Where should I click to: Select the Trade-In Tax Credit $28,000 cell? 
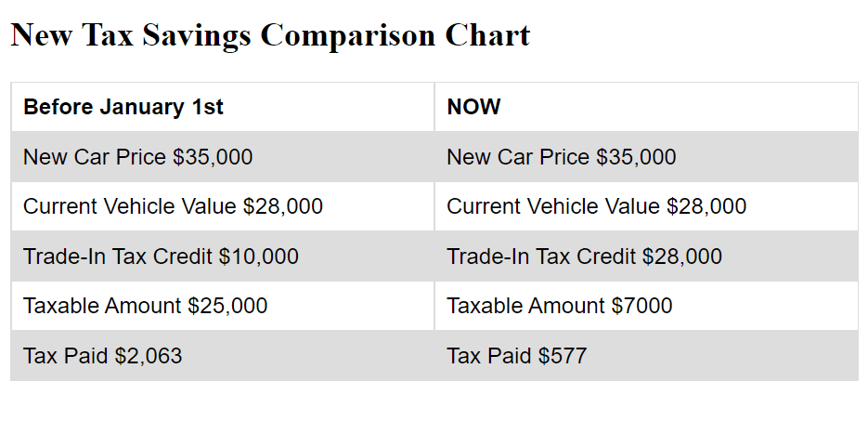[x=646, y=256]
